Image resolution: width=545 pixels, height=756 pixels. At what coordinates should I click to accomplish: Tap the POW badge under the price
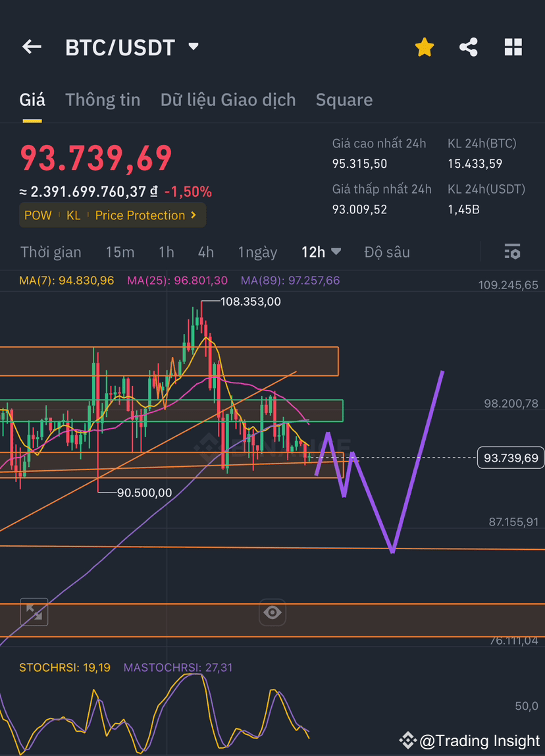[38, 215]
